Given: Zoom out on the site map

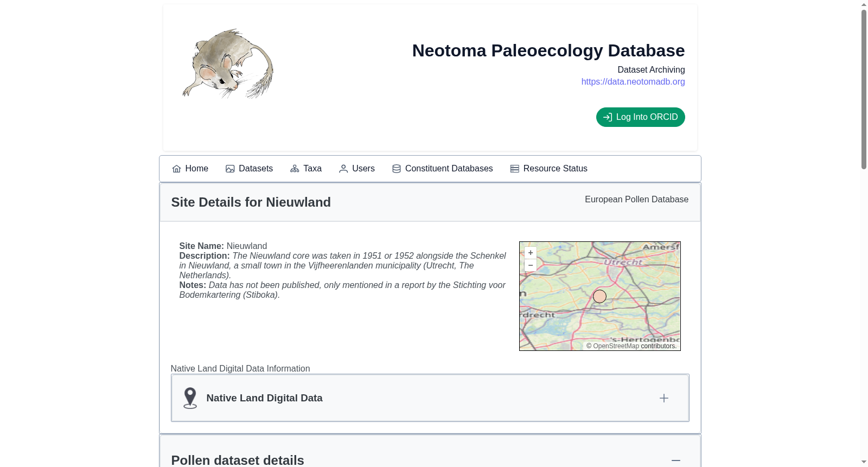Looking at the screenshot, I should tap(531, 265).
